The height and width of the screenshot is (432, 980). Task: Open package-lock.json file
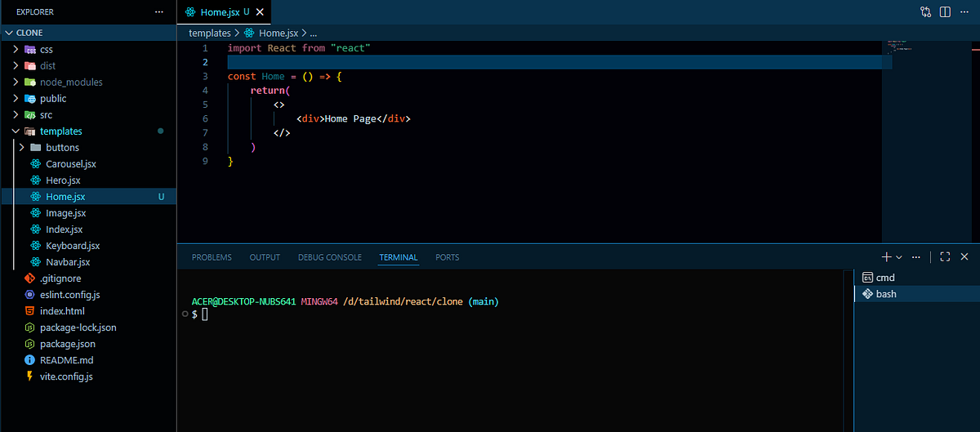[89, 327]
